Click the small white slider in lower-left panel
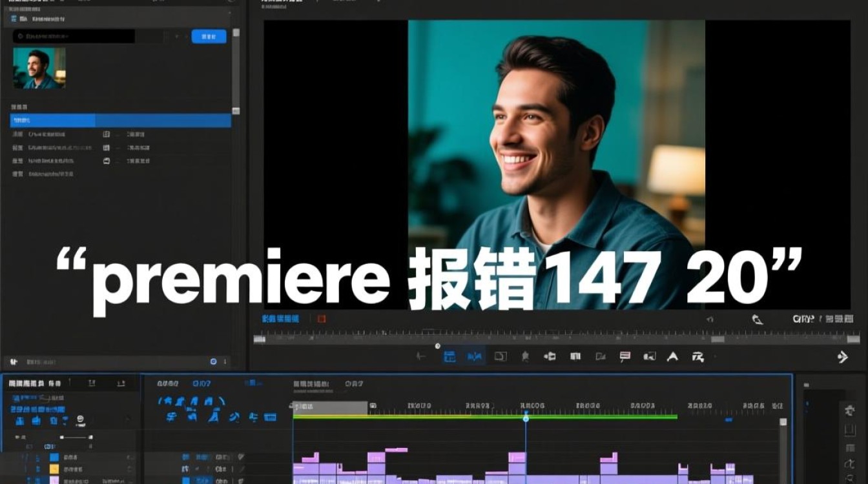Screen dimensions: 868x484 point(76,438)
